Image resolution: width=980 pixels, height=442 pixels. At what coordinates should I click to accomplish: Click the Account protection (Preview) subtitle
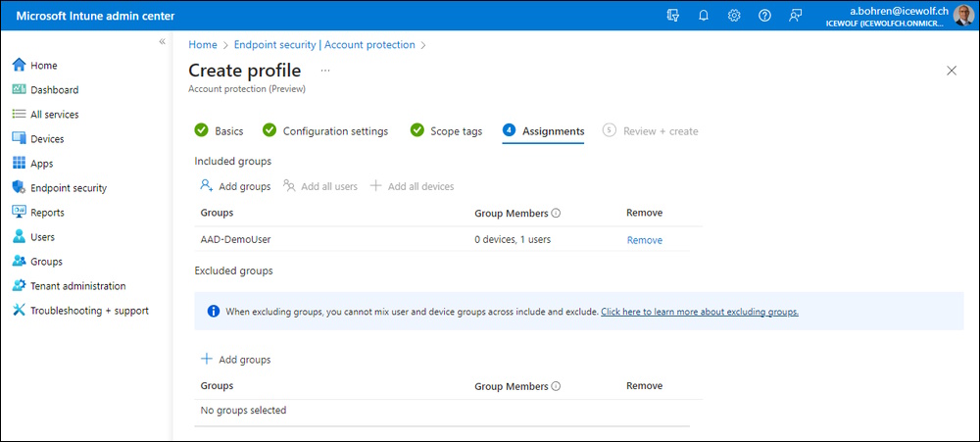tap(247, 89)
